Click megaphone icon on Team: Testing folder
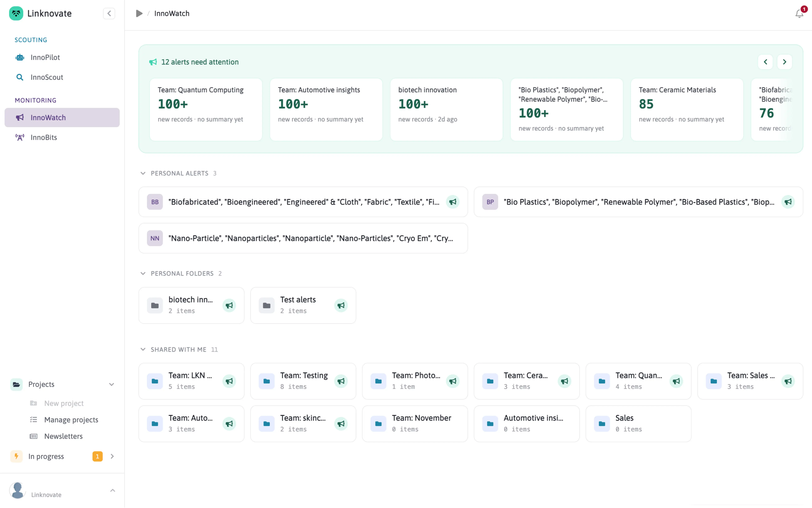 click(x=341, y=381)
